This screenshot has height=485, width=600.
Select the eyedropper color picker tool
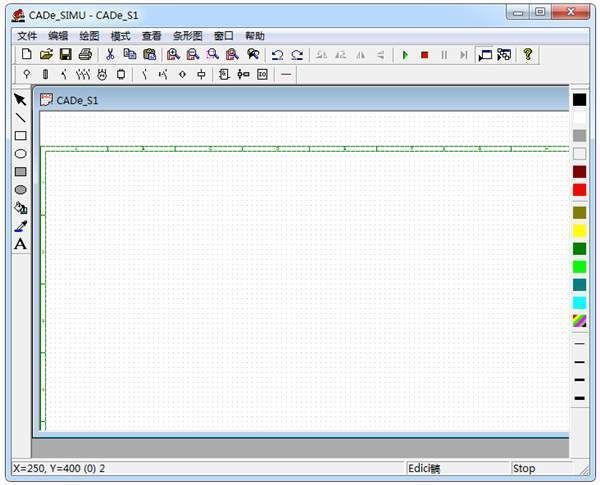tap(20, 226)
